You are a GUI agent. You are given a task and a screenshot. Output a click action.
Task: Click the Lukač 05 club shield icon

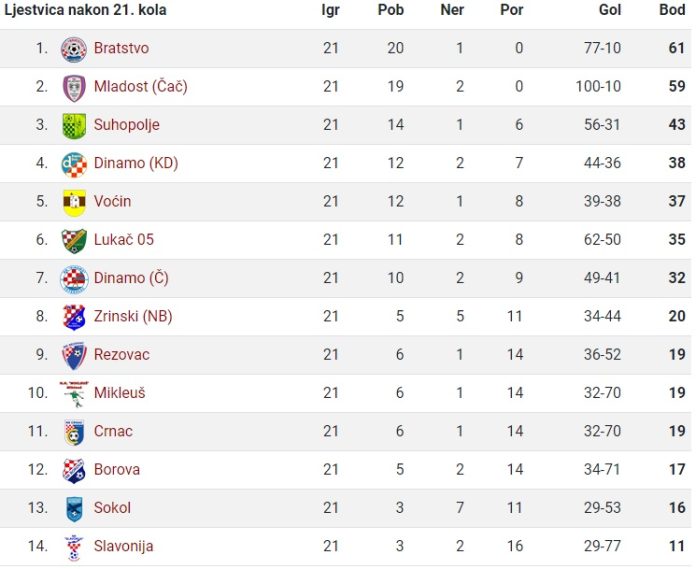pyautogui.click(x=74, y=241)
